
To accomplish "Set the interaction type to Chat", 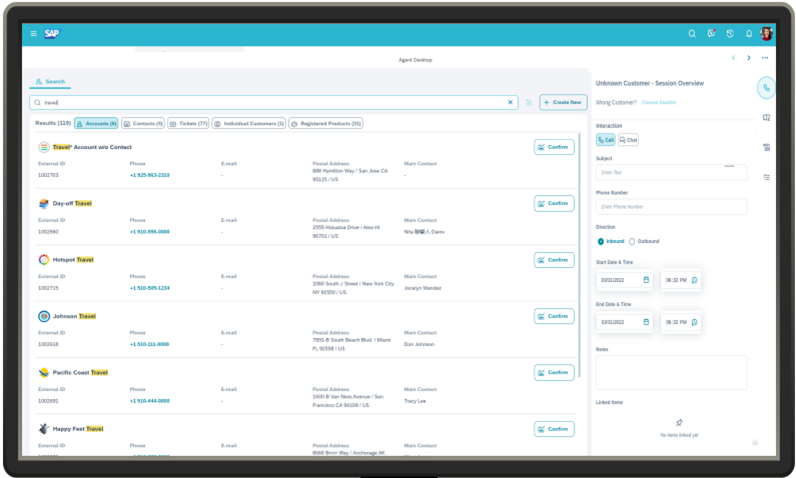I will (628, 140).
